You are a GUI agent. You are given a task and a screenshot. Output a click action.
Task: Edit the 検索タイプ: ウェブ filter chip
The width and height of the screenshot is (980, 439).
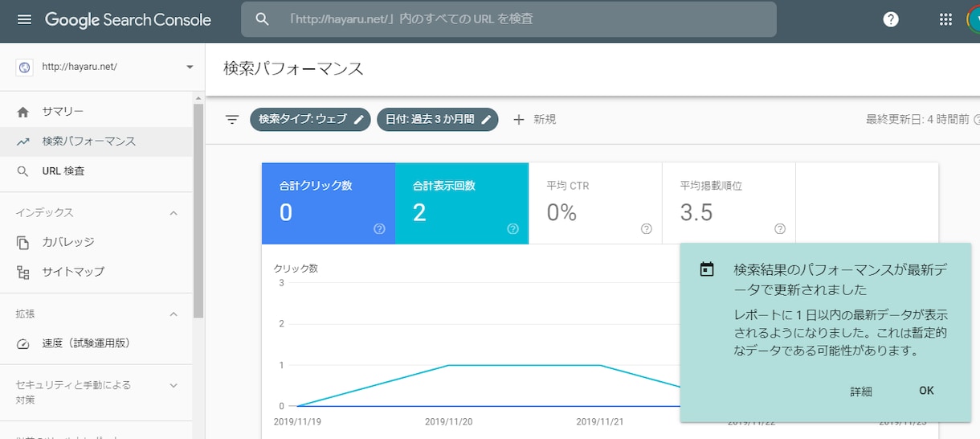point(310,119)
